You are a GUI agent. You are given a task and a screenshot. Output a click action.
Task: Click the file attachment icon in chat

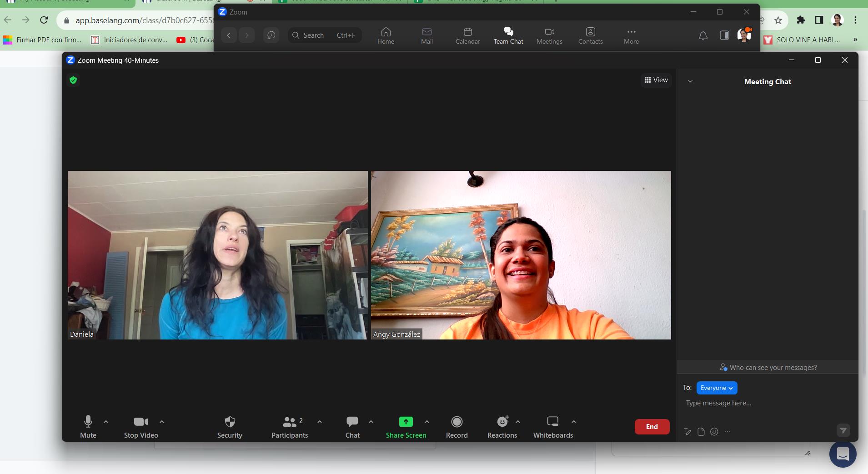tap(701, 432)
